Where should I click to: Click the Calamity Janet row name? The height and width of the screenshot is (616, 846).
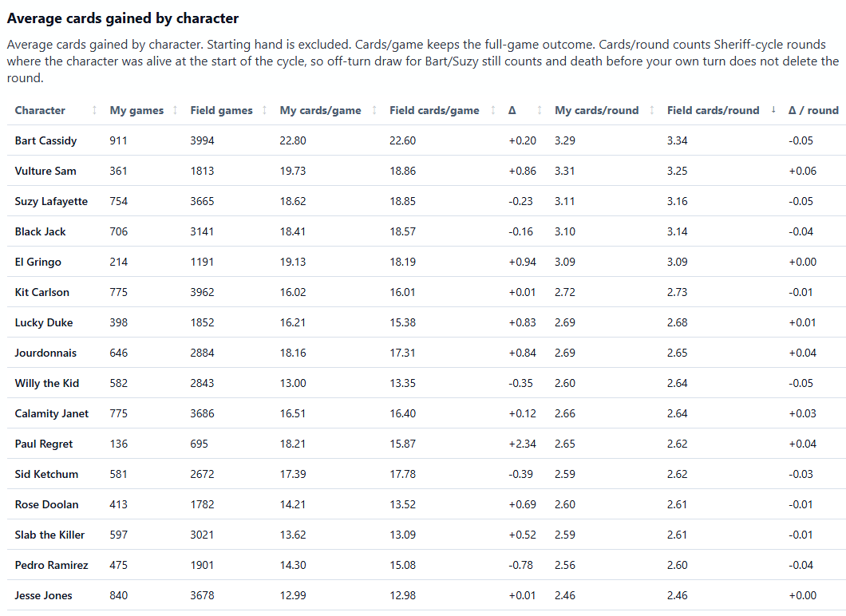[x=52, y=413]
